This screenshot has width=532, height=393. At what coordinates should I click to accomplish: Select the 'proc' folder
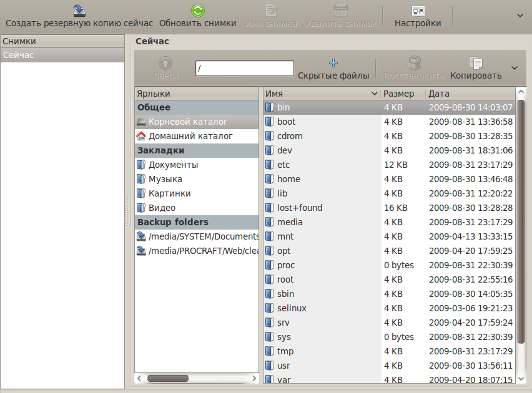point(390,265)
